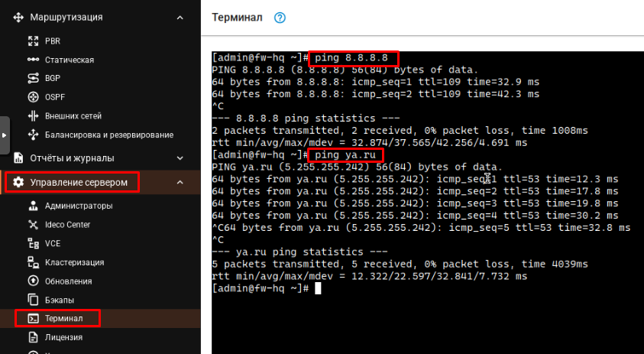Screen dimensions: 644x354
Task: Click the VCE sidebar icon
Action: point(33,243)
